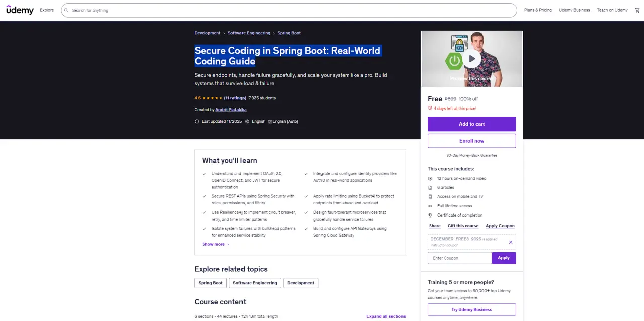
Task: Open the shopping cart icon
Action: pyautogui.click(x=637, y=10)
